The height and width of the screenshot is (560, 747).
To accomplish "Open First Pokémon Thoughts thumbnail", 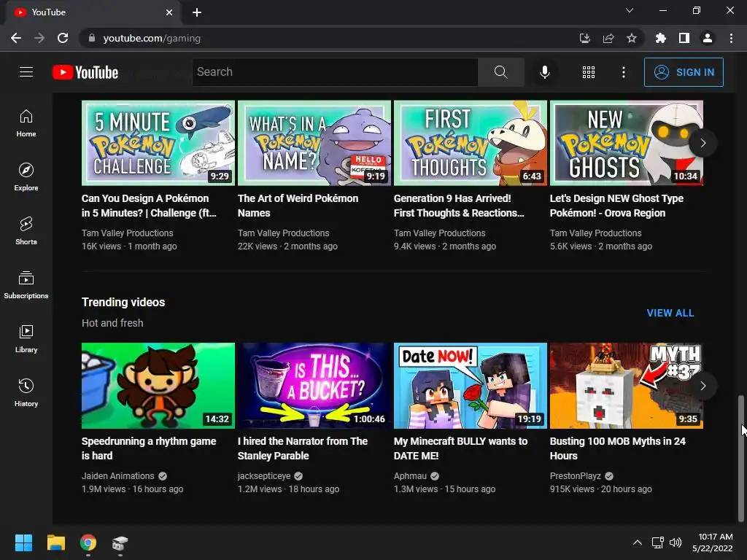I will coord(471,143).
